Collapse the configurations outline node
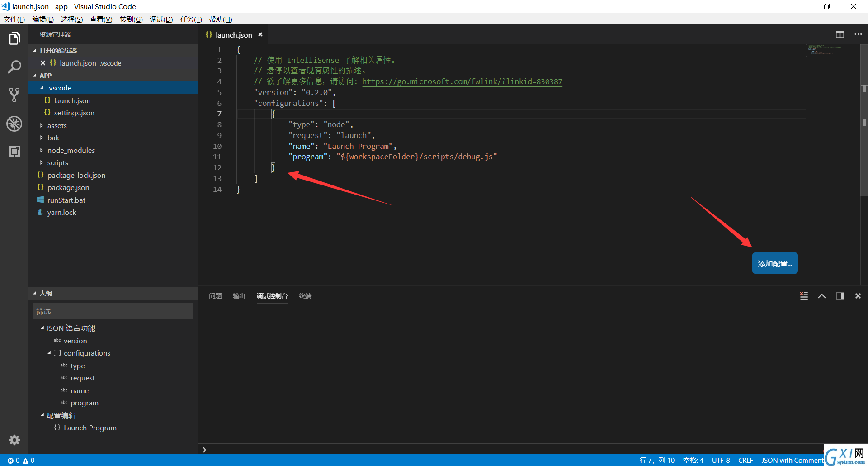 click(49, 353)
